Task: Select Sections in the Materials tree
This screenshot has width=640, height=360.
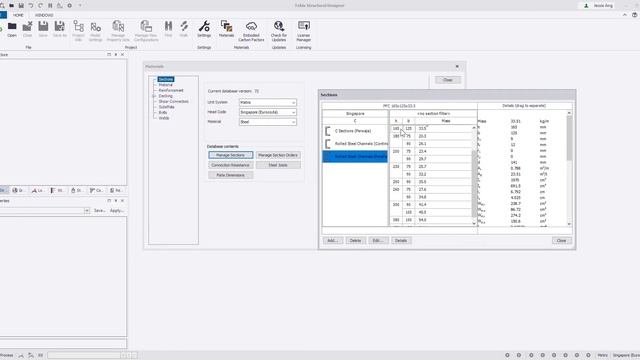Action: point(166,79)
